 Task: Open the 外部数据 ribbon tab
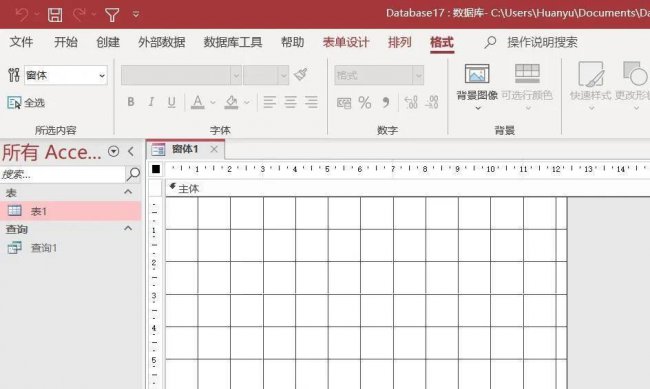coord(162,42)
